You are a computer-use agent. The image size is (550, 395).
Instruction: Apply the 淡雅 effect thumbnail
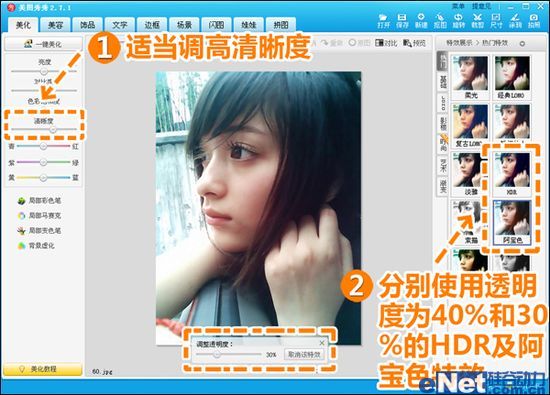470,174
